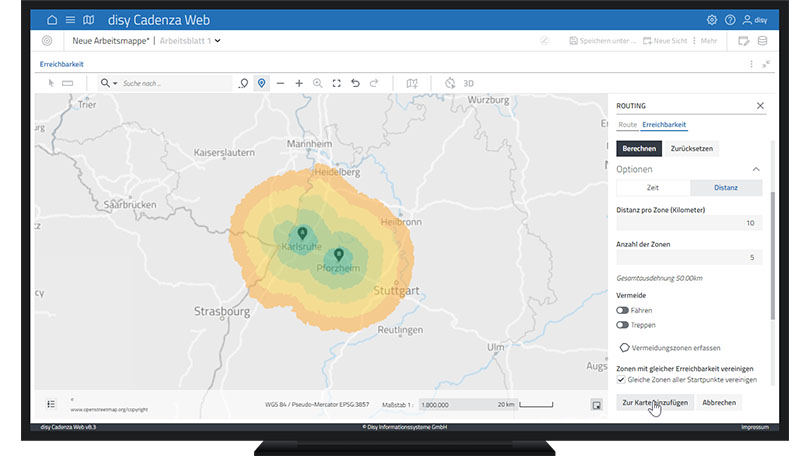The image size is (810, 456).
Task: Click the Routing panel vertical scrollbar
Action: (772, 256)
